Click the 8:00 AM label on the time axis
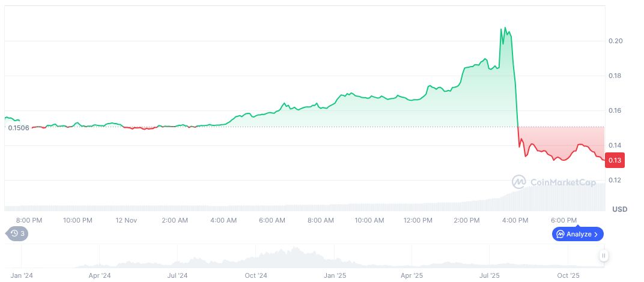The width and height of the screenshot is (644, 282). [321, 220]
